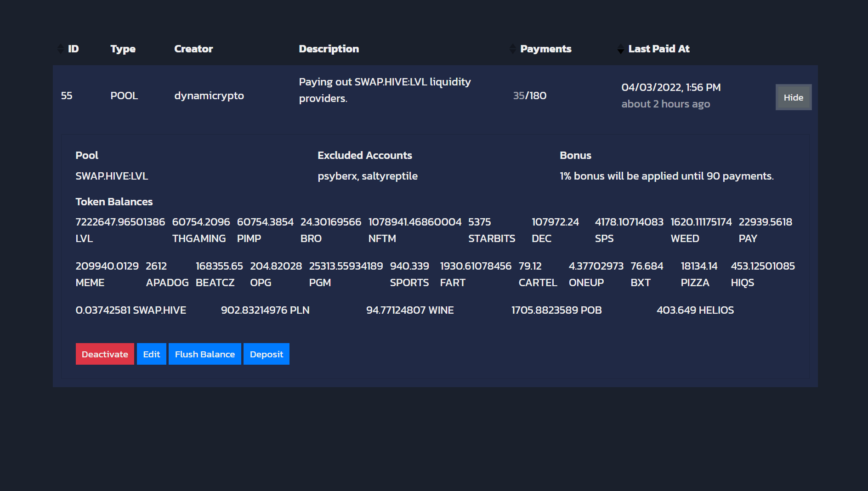Image resolution: width=868 pixels, height=491 pixels.
Task: Click the Description column header
Action: click(x=329, y=49)
